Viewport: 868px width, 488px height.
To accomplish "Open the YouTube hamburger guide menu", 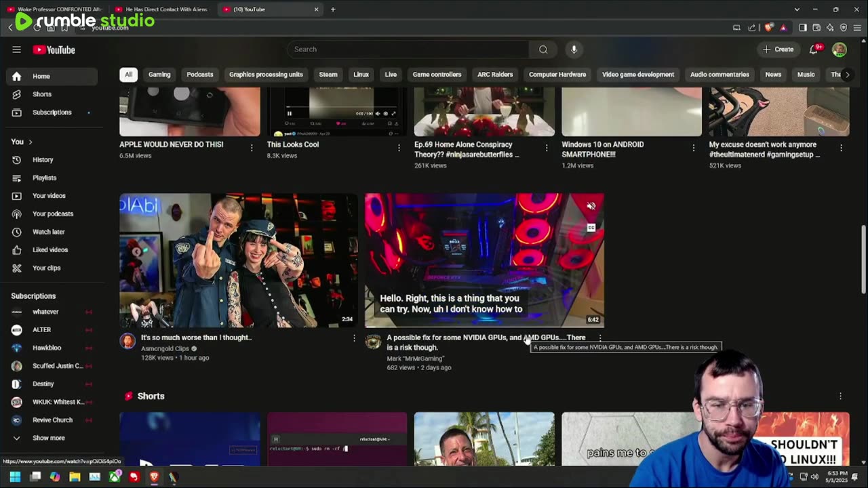I will (x=16, y=49).
